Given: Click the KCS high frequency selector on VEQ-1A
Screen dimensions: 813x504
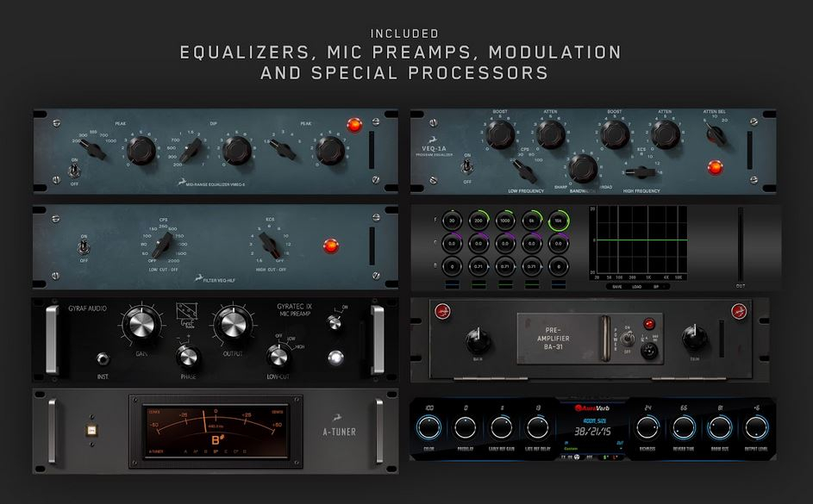Looking at the screenshot, I should pyautogui.click(x=641, y=172).
